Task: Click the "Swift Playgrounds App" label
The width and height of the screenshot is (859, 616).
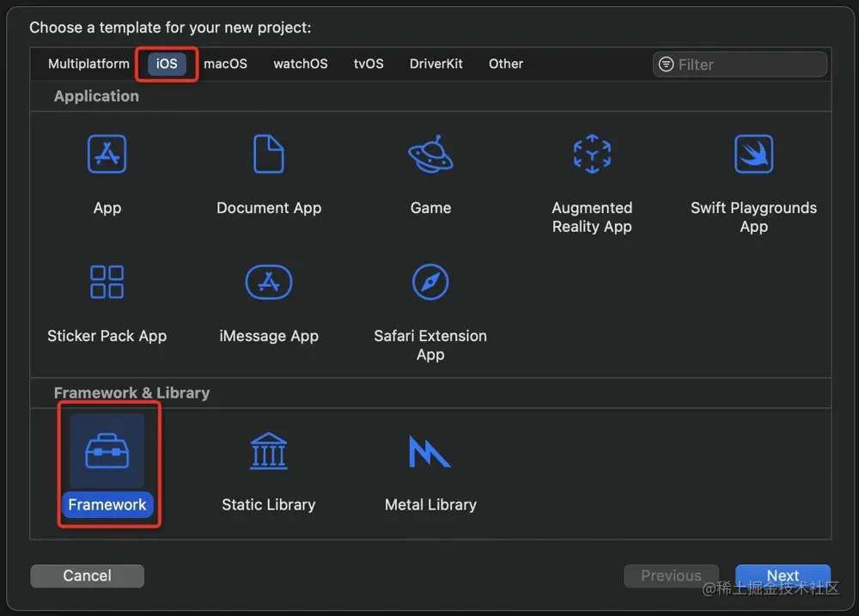Action: click(754, 217)
